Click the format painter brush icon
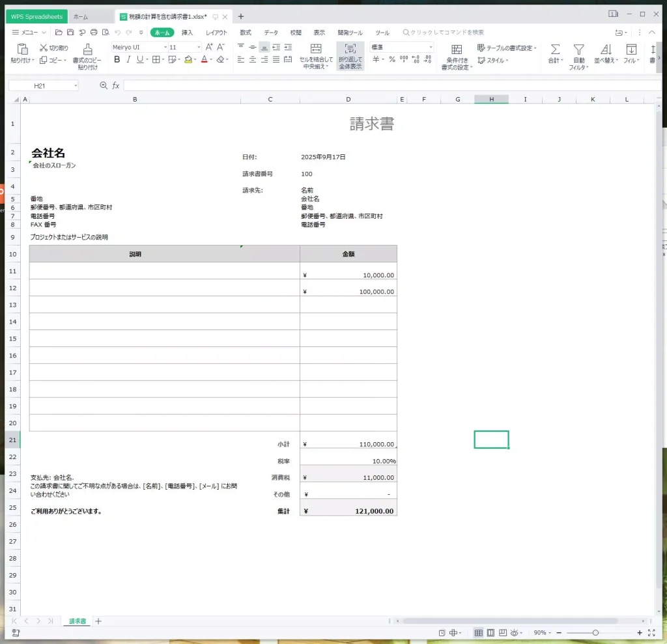This screenshot has width=667, height=644. [87, 49]
